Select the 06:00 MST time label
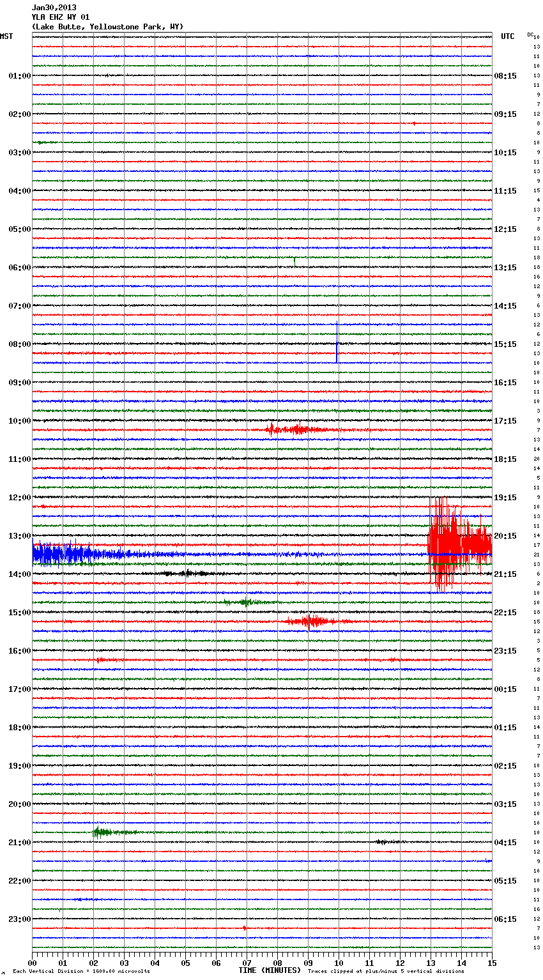 click(x=20, y=268)
